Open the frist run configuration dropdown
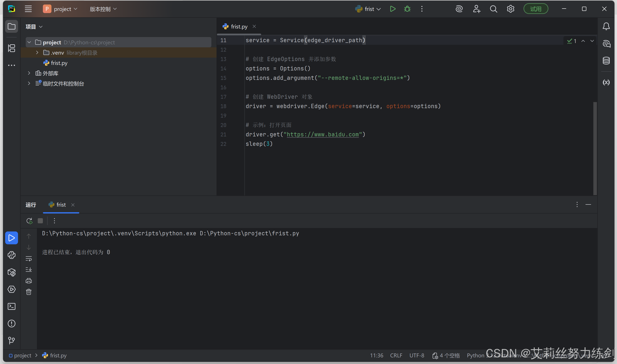The image size is (617, 364). click(x=368, y=9)
